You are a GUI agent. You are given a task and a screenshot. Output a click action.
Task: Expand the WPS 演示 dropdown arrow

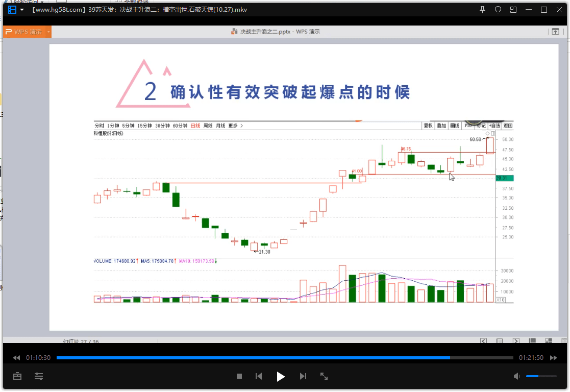[48, 32]
